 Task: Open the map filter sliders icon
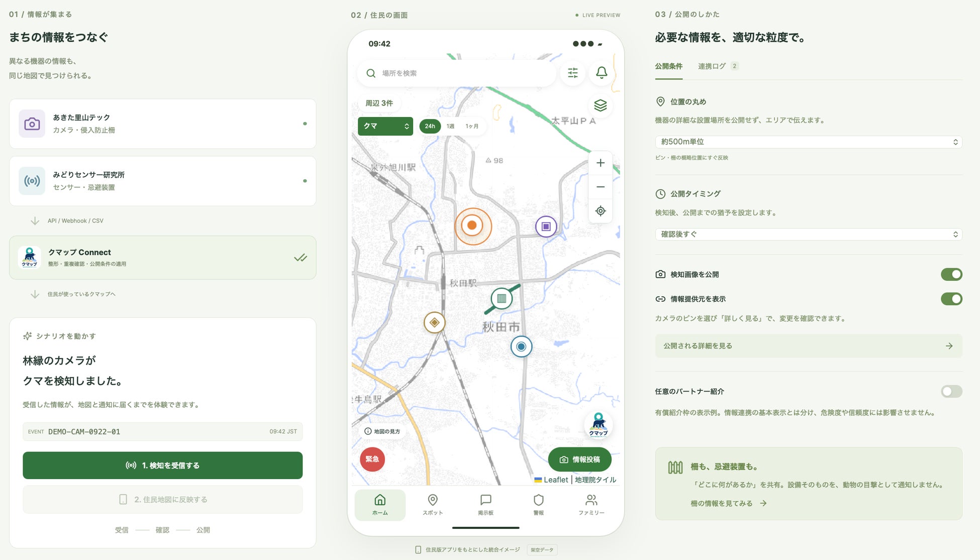click(572, 73)
